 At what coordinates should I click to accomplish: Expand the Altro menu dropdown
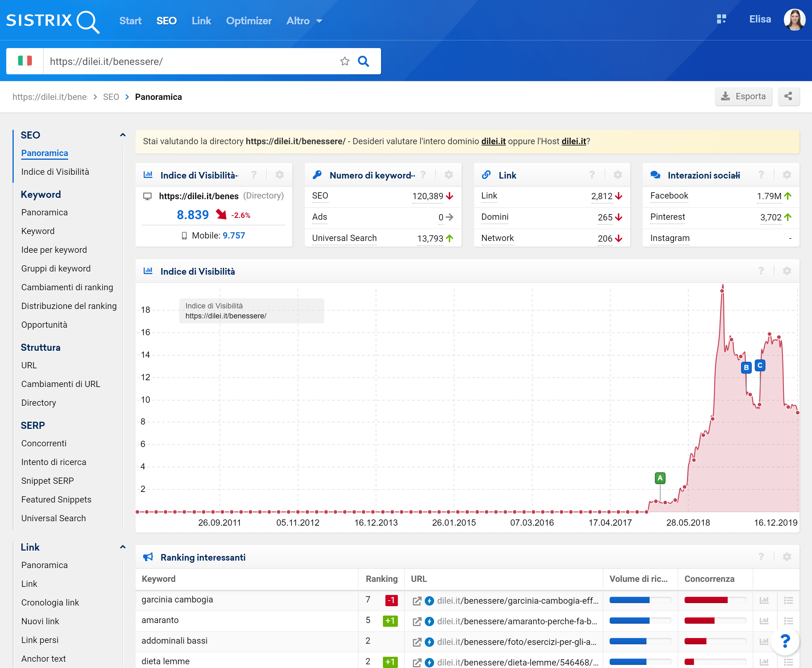[x=304, y=21]
